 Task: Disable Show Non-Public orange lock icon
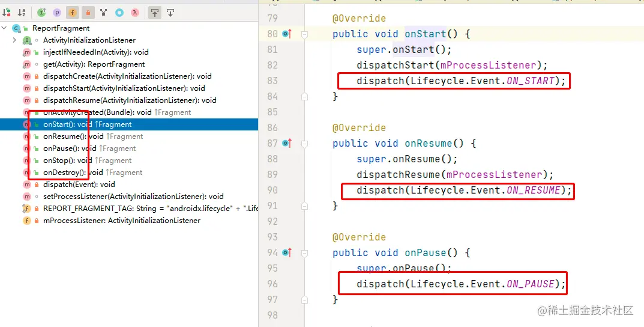pos(88,13)
